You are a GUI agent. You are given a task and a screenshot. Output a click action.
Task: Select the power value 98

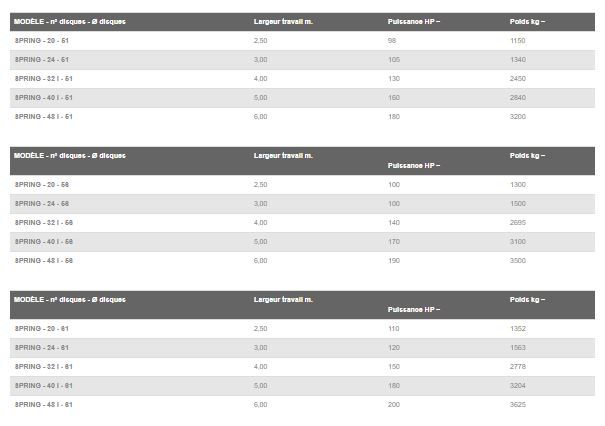pyautogui.click(x=391, y=40)
